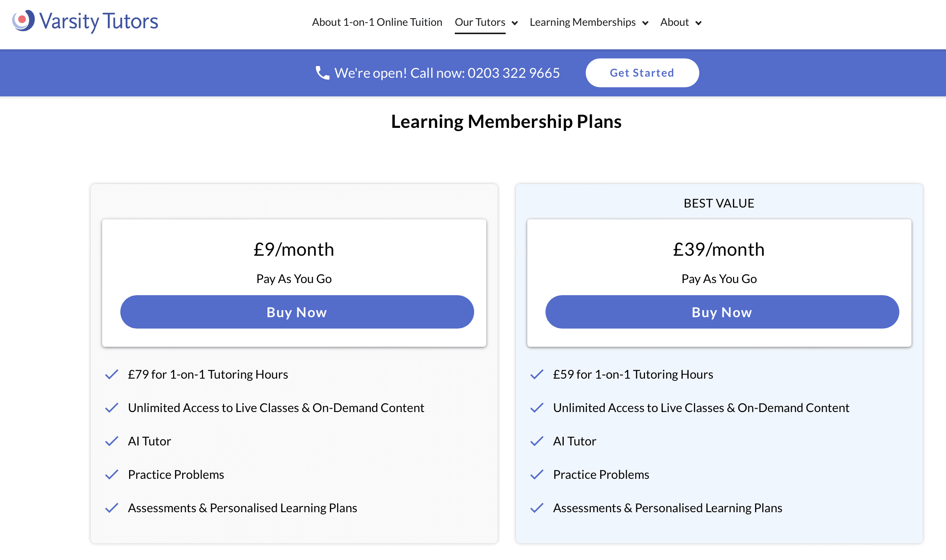The width and height of the screenshot is (946, 560).
Task: Click the checkmark beside £79 tutoring hours
Action: [111, 374]
